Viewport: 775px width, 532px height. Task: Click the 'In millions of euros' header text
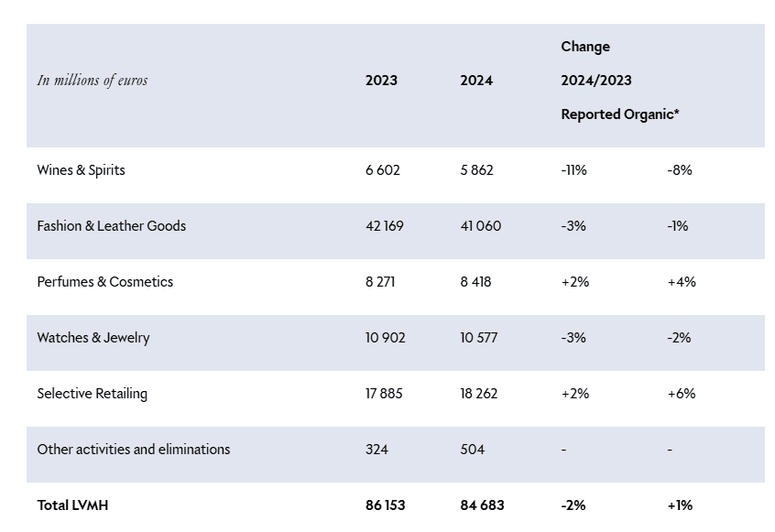92,81
